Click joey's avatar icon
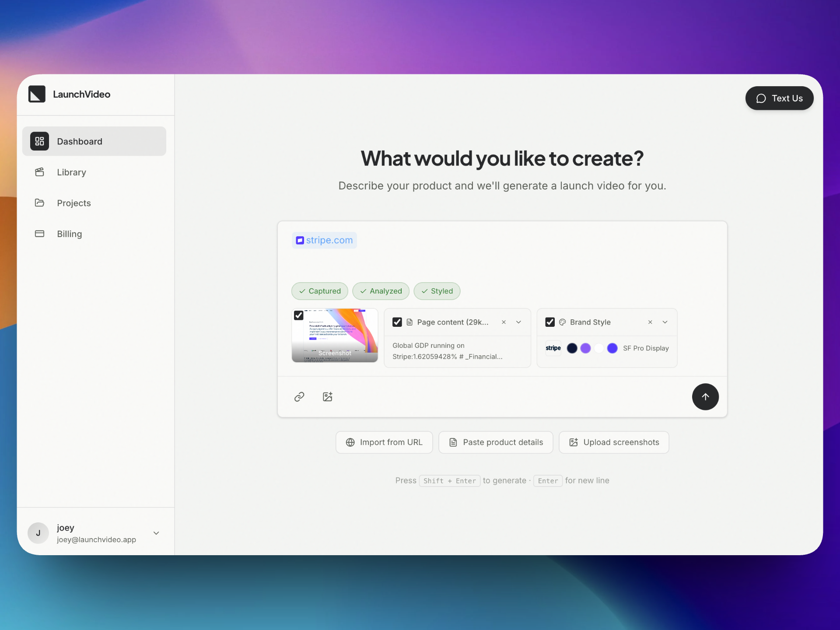Screen dimensions: 840x630 point(38,533)
